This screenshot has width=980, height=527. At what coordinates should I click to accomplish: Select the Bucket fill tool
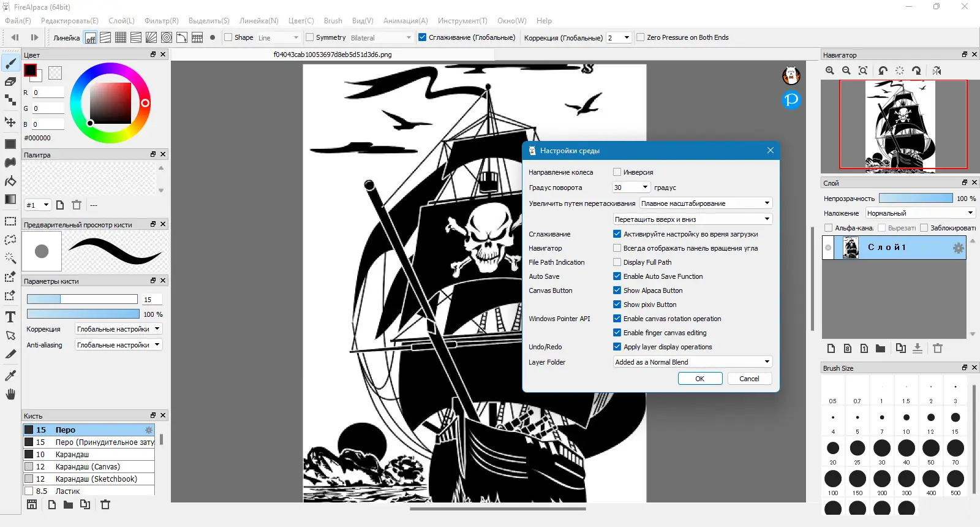tap(10, 181)
